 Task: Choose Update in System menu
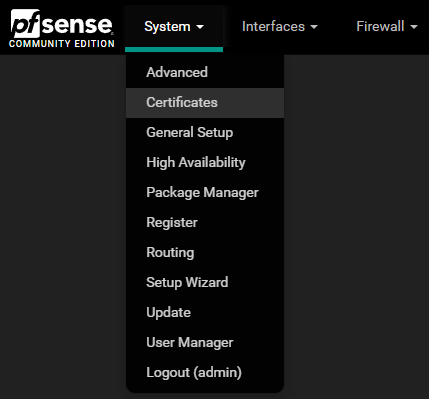pyautogui.click(x=205, y=312)
